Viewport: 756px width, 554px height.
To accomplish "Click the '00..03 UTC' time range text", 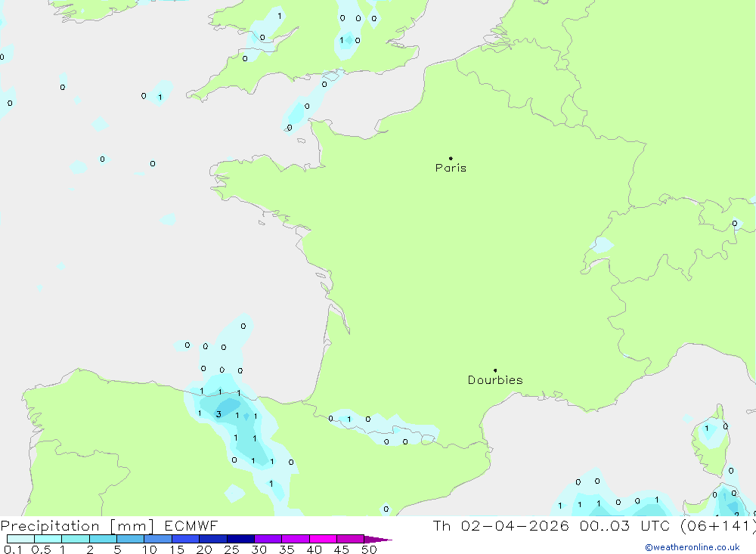I will pos(624,526).
